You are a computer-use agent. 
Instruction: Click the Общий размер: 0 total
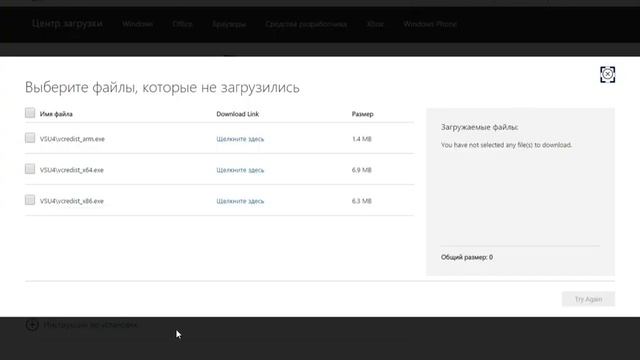467,257
